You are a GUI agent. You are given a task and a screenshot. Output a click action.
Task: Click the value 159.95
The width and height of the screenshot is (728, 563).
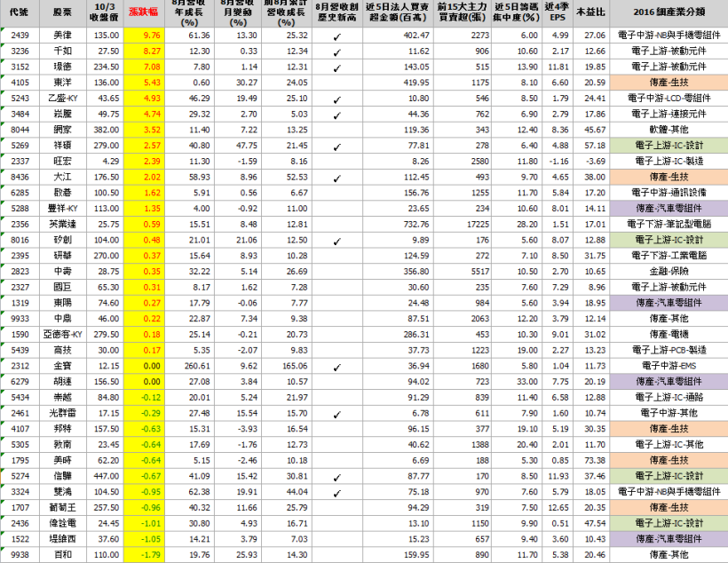pos(416,555)
